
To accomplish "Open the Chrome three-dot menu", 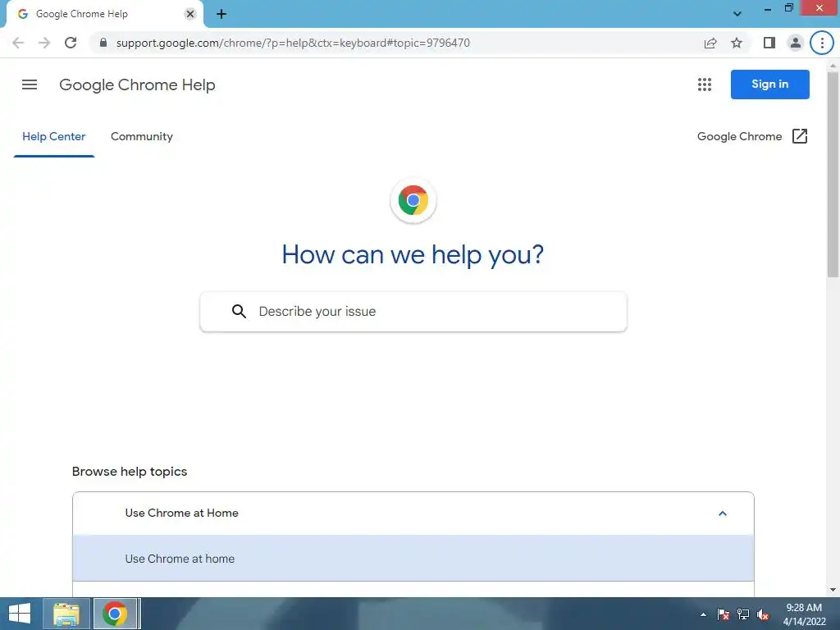I will point(822,43).
